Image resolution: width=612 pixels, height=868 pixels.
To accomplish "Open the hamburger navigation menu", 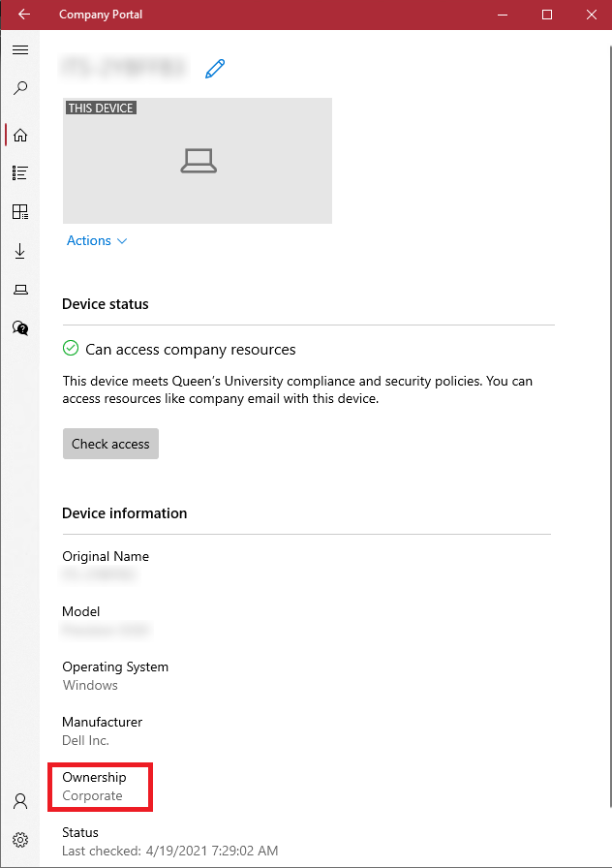I will [x=20, y=49].
